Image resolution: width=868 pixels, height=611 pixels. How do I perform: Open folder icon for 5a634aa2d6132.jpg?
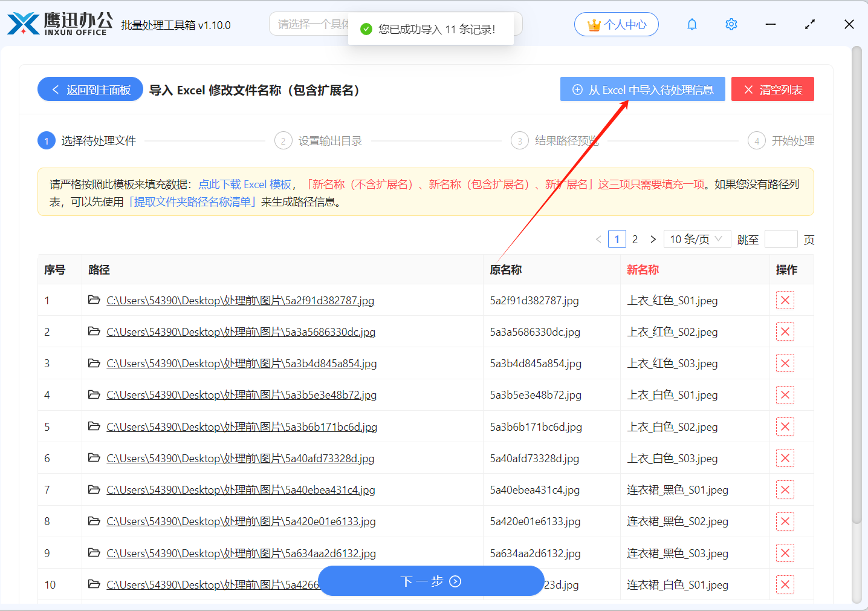[x=94, y=553]
